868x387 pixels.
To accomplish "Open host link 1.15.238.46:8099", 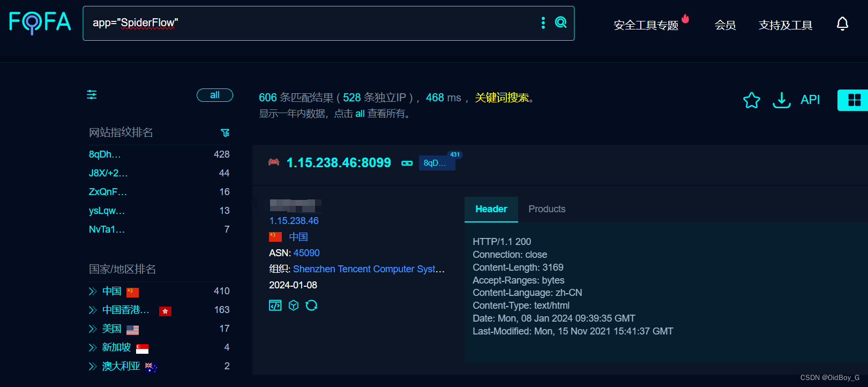I will click(339, 162).
